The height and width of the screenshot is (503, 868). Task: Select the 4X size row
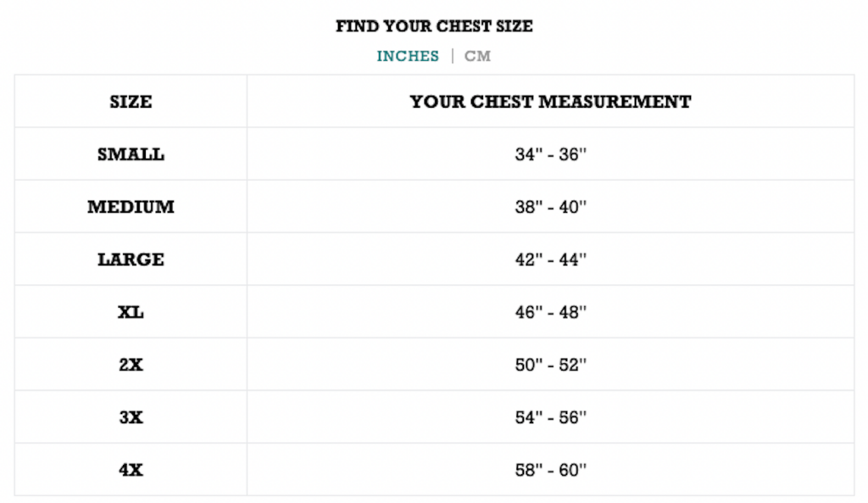129,469
